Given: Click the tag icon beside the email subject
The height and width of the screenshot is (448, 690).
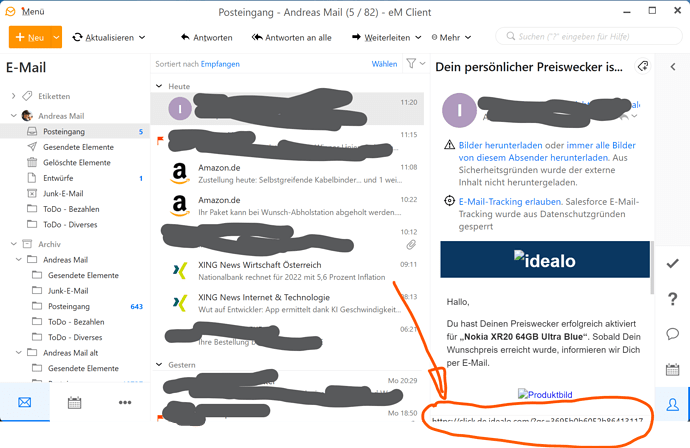Looking at the screenshot, I should tap(643, 66).
